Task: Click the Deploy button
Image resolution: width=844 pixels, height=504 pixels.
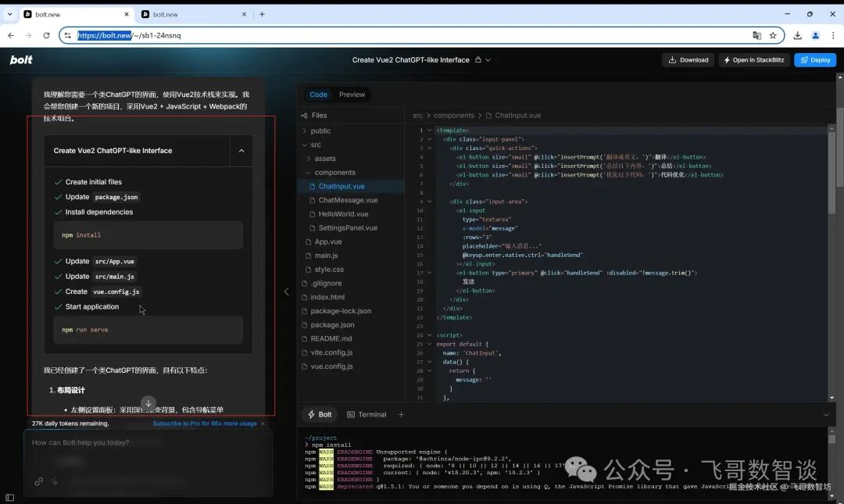Action: click(815, 59)
